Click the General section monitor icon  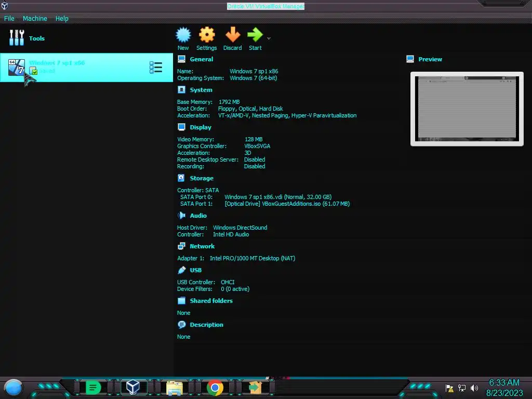[x=181, y=59]
